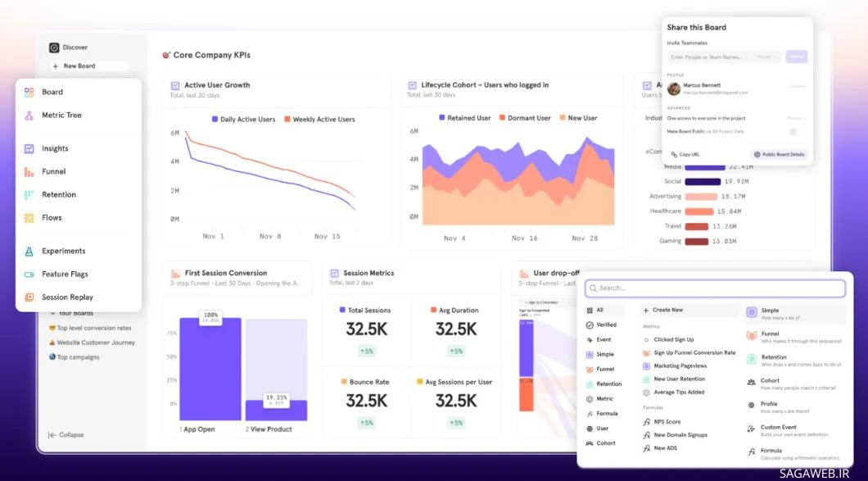Image resolution: width=868 pixels, height=481 pixels.
Task: Click the Feature Flags icon
Action: (29, 275)
